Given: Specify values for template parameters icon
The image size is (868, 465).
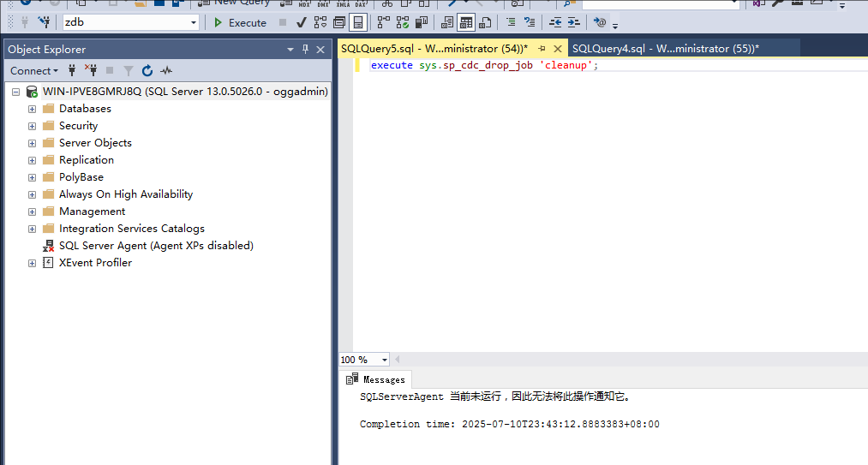Looking at the screenshot, I should pyautogui.click(x=600, y=23).
